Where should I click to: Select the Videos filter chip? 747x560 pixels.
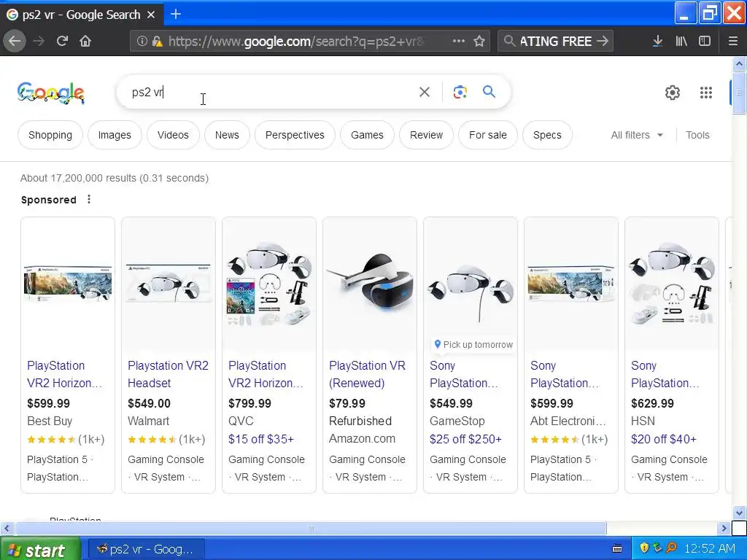pos(173,135)
